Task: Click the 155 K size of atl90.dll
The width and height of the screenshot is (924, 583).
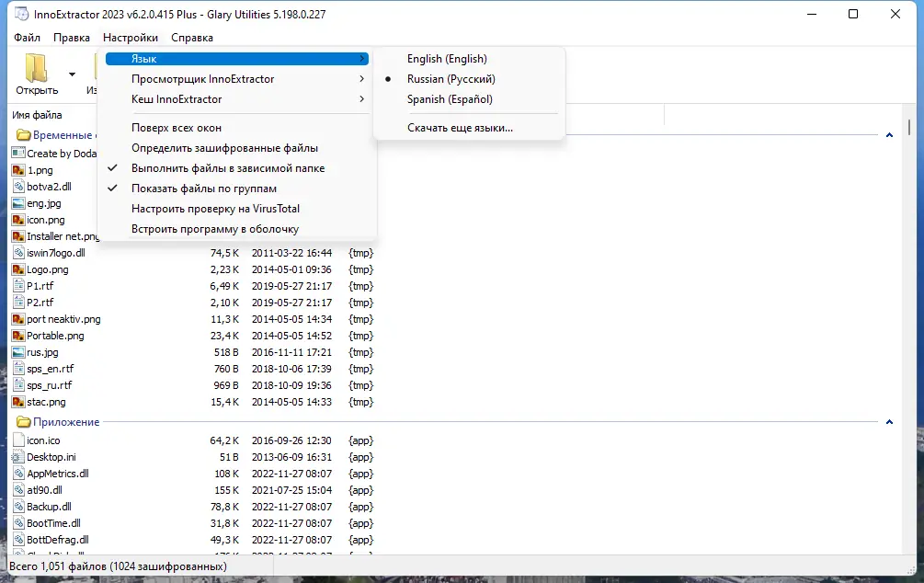Action: click(x=227, y=490)
